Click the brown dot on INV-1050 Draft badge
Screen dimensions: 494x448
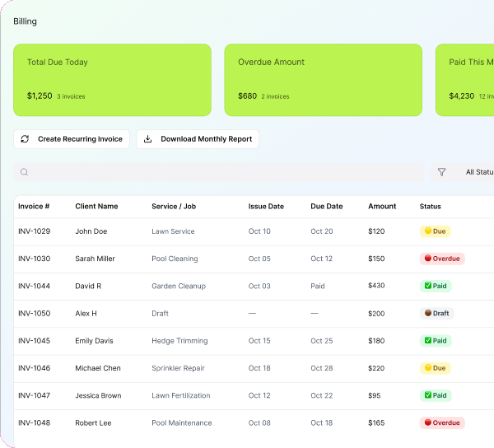click(428, 313)
